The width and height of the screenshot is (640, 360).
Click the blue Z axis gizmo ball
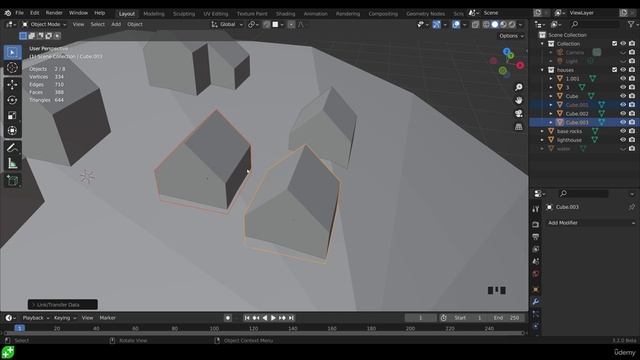pos(507,51)
